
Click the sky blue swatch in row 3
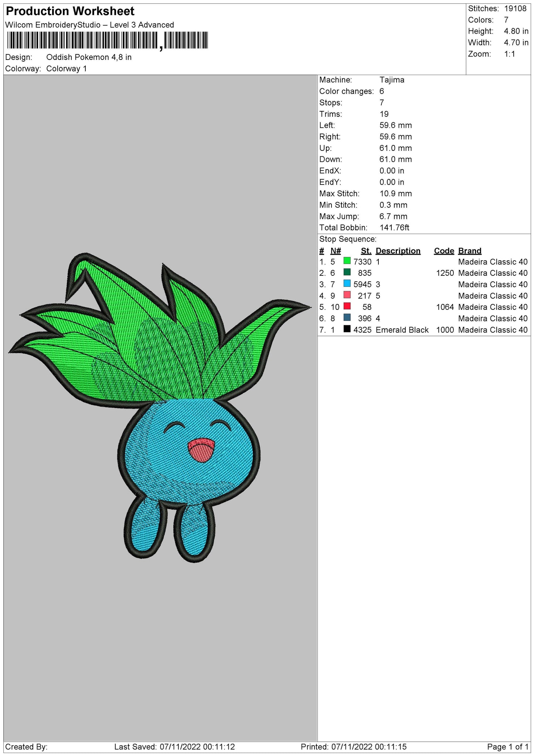[x=347, y=284]
